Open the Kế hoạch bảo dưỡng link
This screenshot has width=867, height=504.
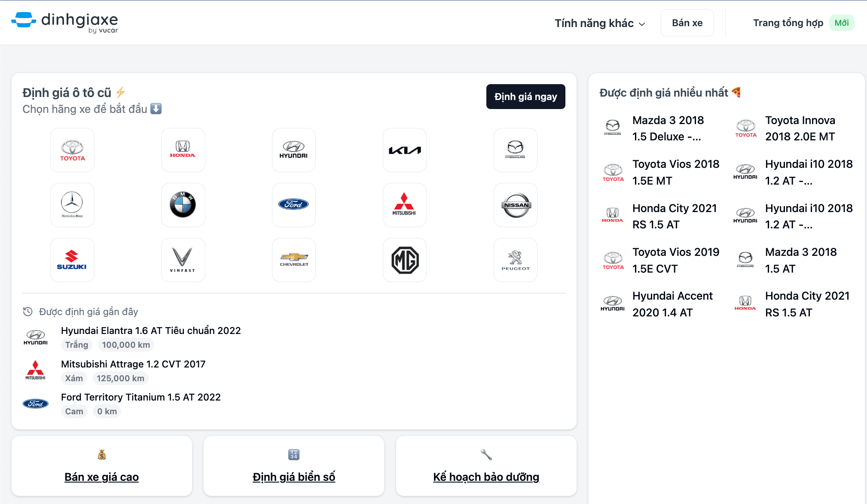486,477
